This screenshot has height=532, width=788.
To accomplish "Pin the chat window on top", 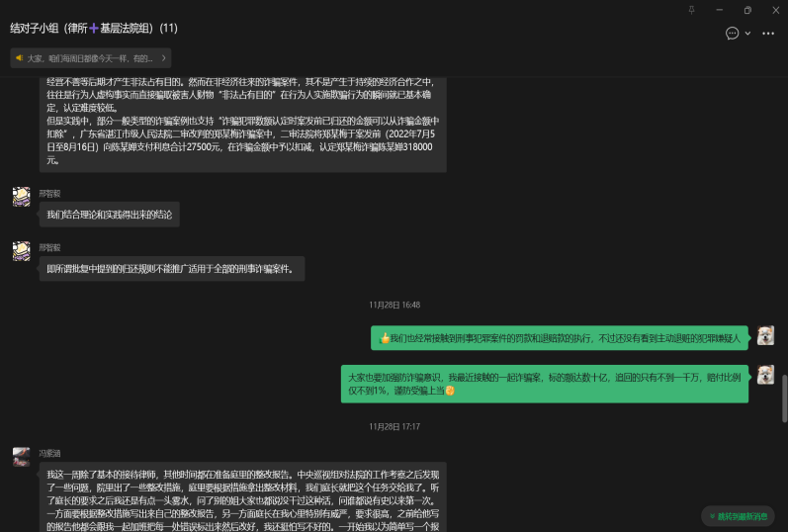I will 692,9.
